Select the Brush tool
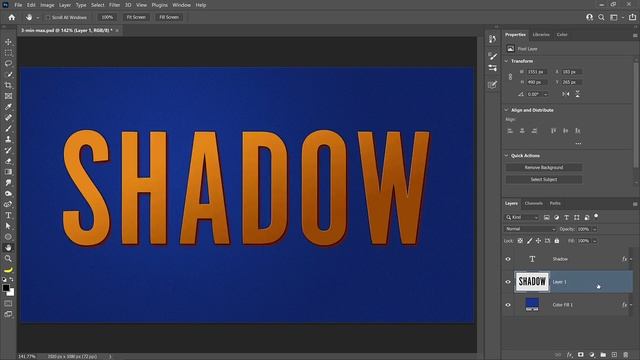Screen dimensions: 640x360 click(x=8, y=129)
